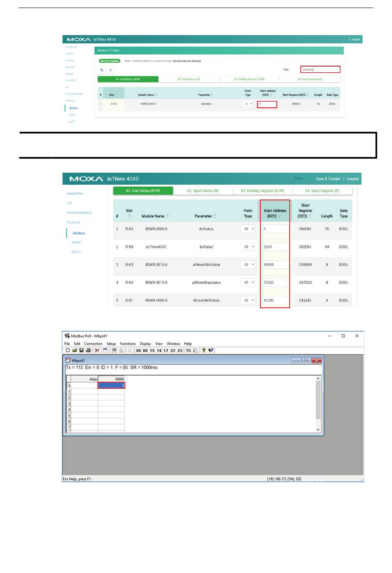This screenshot has height=573, width=392.
Task: Open the File menu in Modbus Poll
Action: click(67, 344)
